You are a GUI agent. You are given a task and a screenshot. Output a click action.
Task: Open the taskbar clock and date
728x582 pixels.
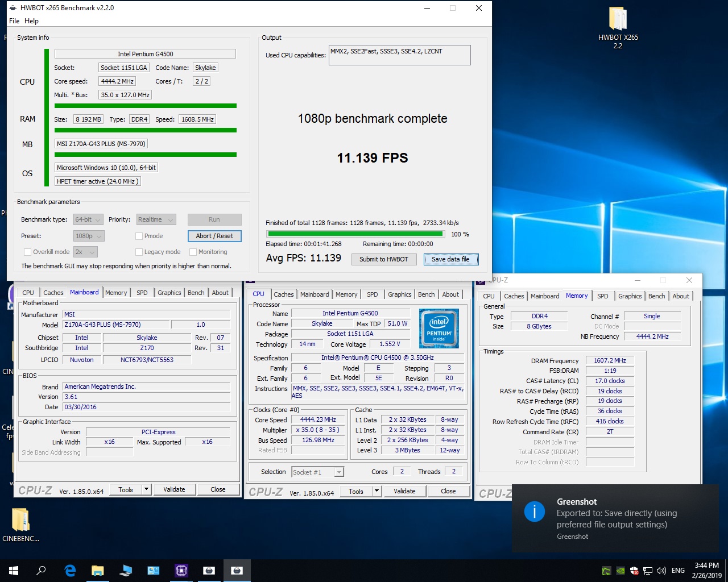point(706,571)
